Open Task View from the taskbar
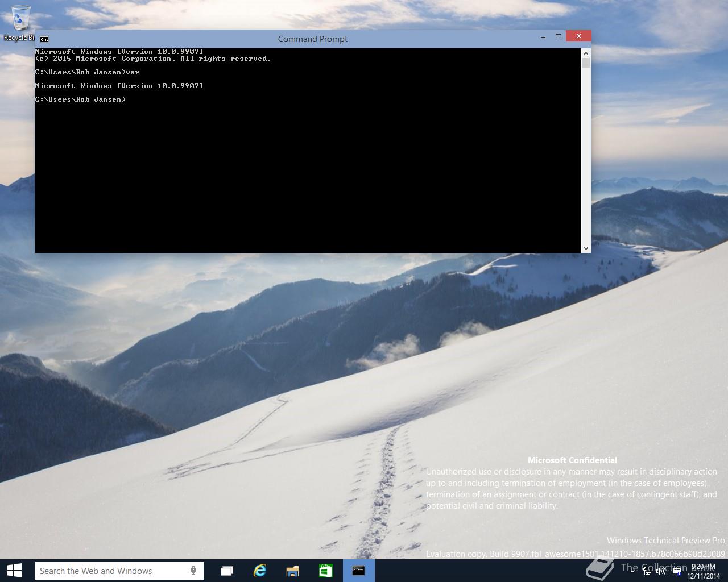 pos(227,571)
